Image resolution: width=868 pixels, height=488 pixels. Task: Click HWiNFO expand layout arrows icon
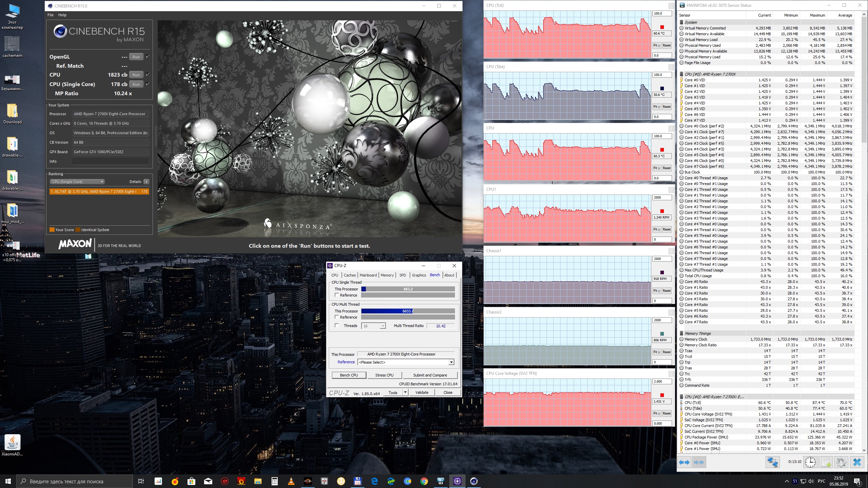684,462
